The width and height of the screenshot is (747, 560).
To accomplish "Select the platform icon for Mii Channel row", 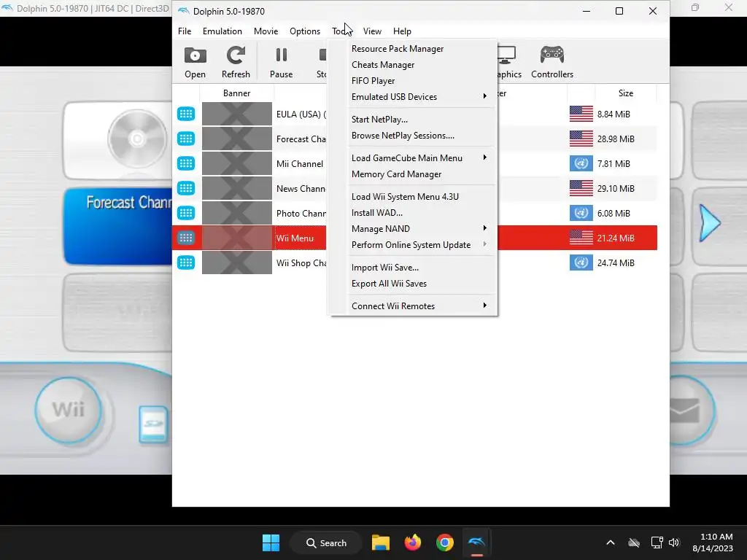I will coord(186,163).
